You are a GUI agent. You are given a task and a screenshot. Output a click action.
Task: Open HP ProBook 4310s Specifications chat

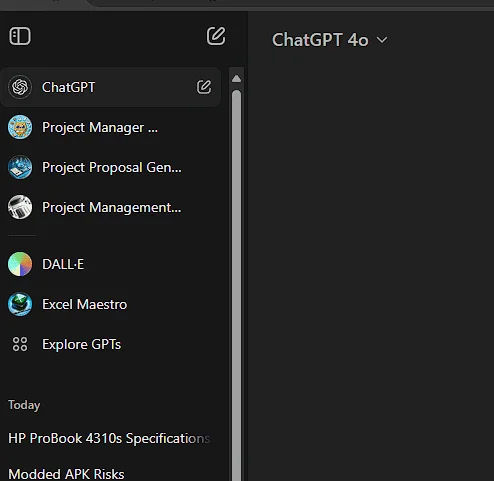point(109,438)
